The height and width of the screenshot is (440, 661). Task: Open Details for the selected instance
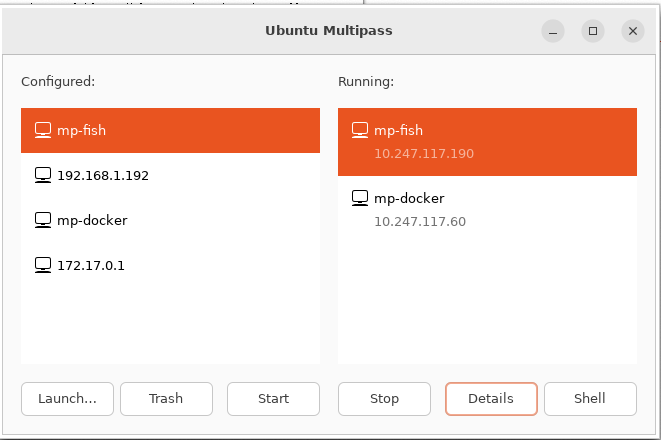[x=491, y=399]
